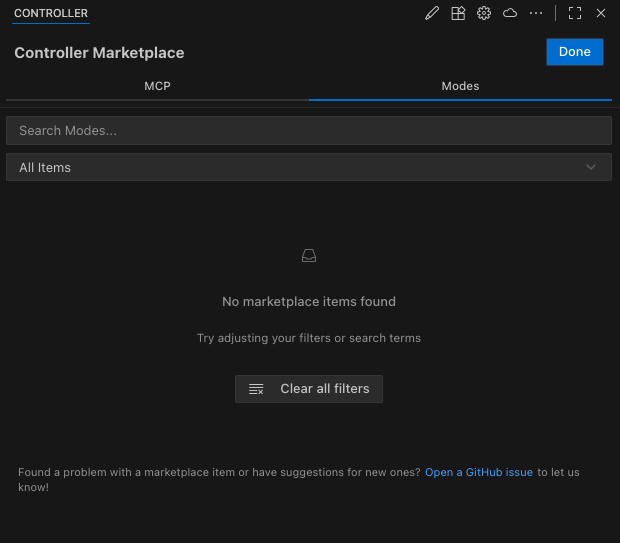Open a GitHub issue link
This screenshot has width=620, height=543.
[x=479, y=472]
